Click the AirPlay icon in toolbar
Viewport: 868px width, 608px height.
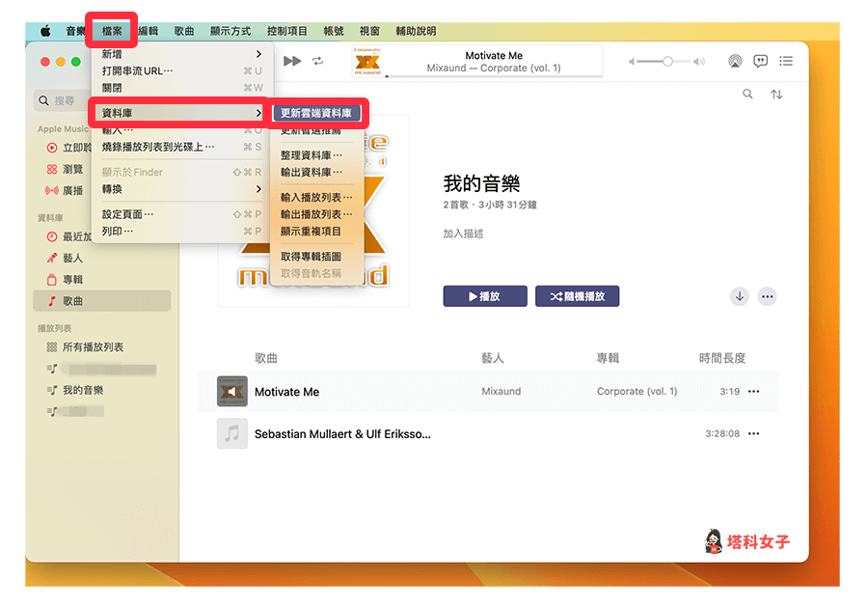(735, 61)
